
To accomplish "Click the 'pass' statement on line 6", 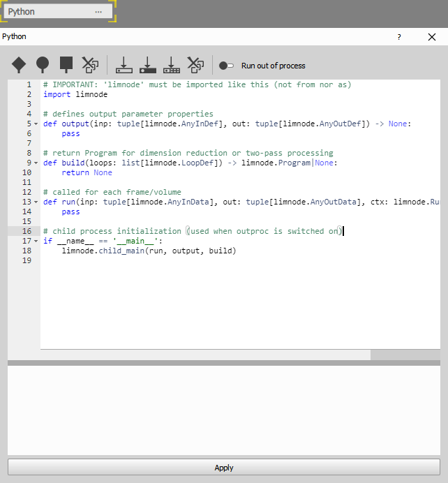I will [x=70, y=134].
